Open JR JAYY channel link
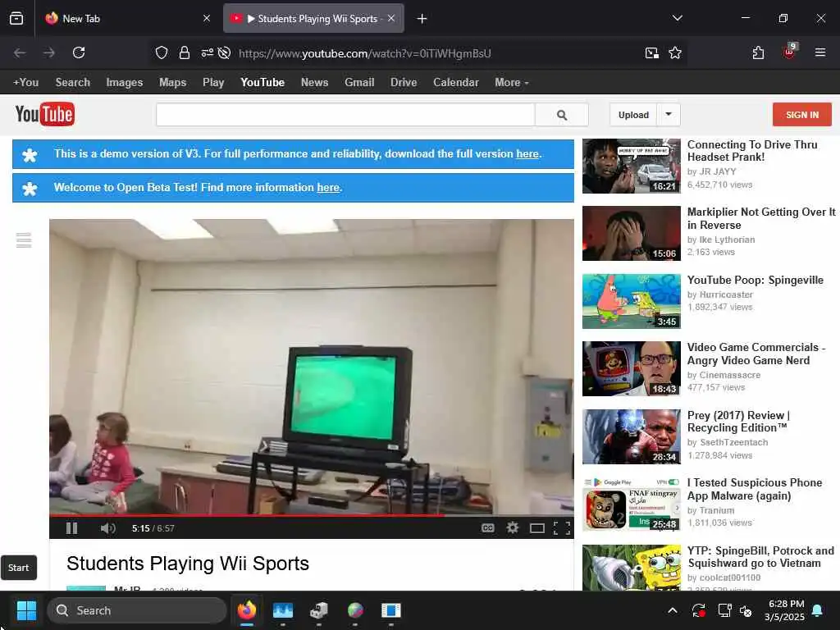Image resolution: width=840 pixels, height=630 pixels. [718, 171]
